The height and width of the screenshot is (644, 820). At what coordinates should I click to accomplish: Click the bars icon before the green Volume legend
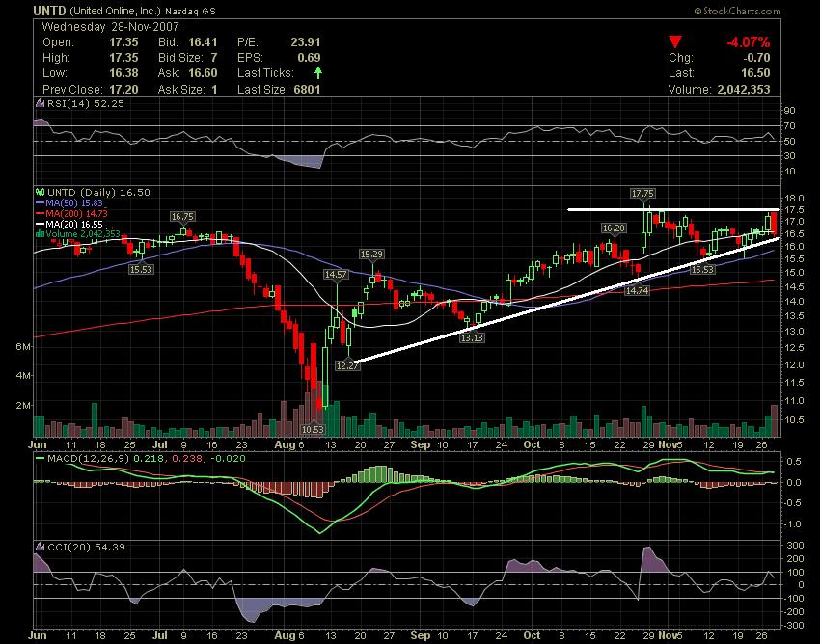click(x=40, y=234)
